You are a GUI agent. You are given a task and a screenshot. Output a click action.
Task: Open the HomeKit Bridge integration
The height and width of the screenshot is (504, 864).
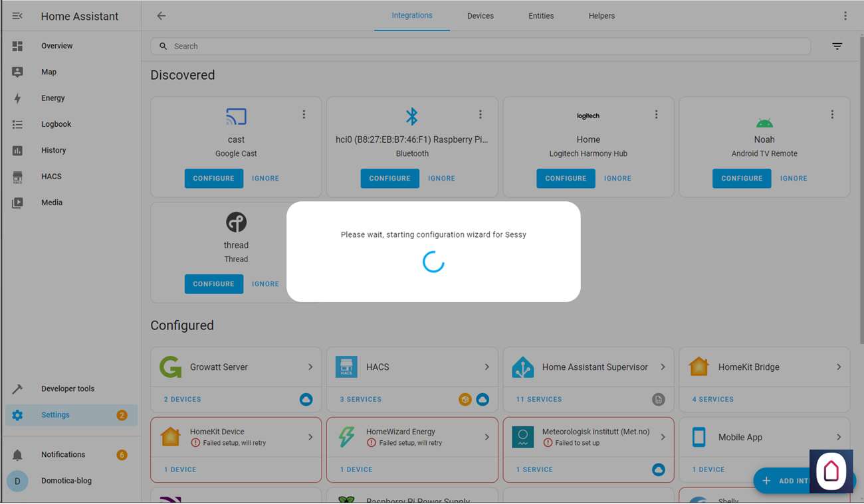[x=764, y=367]
